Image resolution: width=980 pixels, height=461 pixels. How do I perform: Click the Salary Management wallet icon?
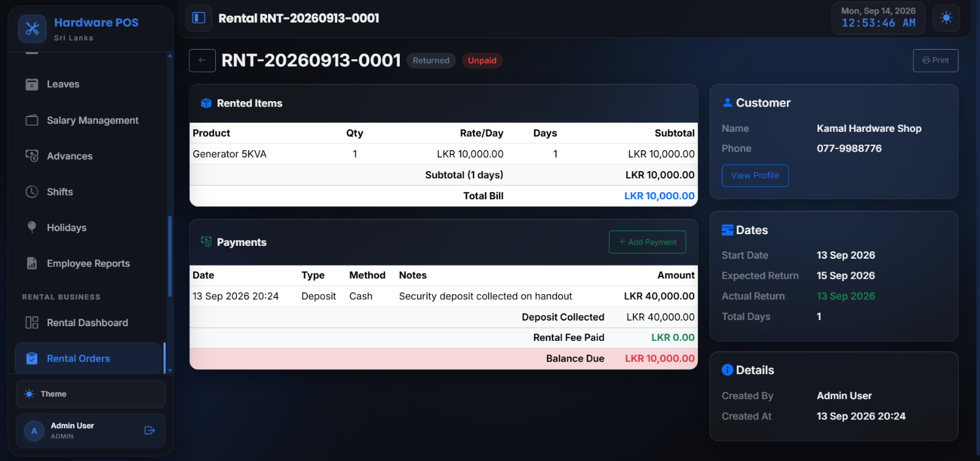32,120
